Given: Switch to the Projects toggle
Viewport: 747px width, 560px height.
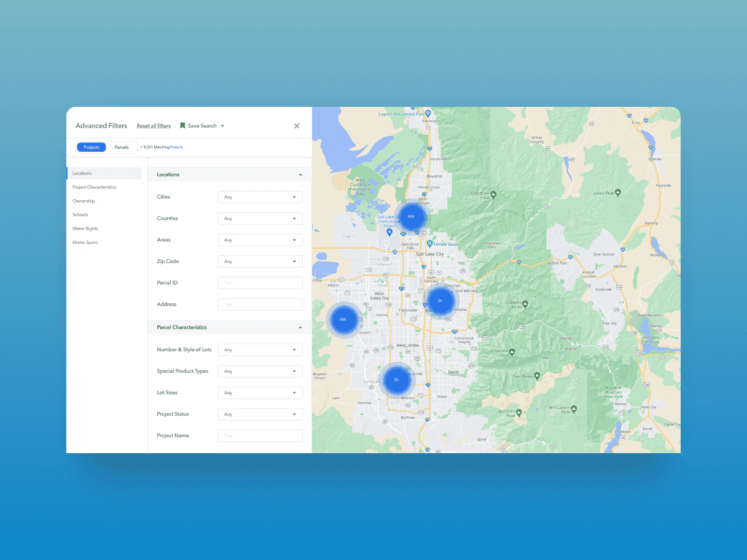Looking at the screenshot, I should click(92, 147).
